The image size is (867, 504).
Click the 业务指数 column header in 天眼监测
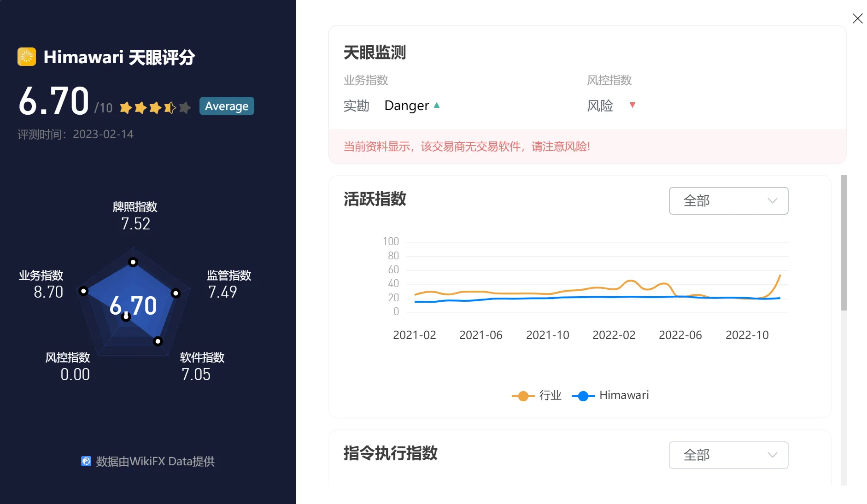[366, 80]
